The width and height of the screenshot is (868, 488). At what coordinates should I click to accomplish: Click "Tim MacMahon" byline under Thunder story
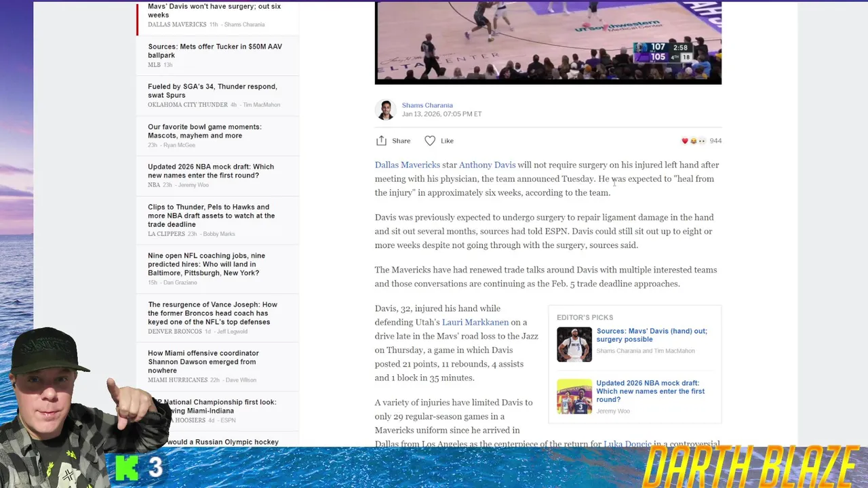[x=261, y=105]
